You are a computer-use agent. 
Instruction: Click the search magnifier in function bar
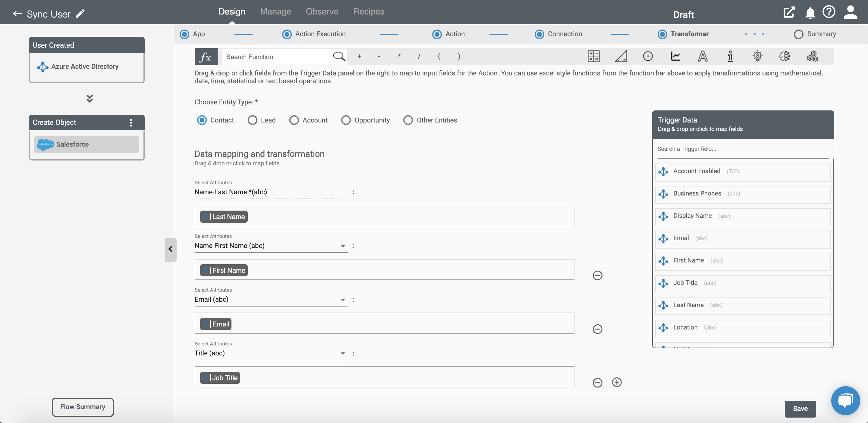point(339,56)
